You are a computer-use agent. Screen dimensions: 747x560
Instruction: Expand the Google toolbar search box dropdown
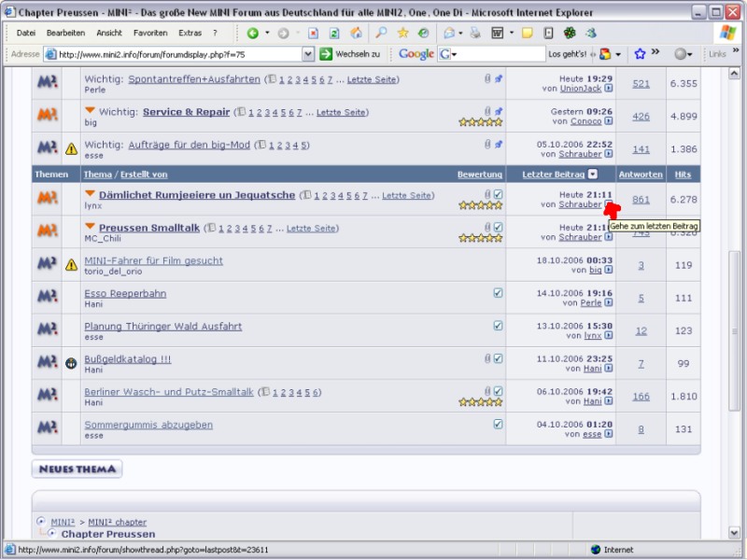[452, 54]
